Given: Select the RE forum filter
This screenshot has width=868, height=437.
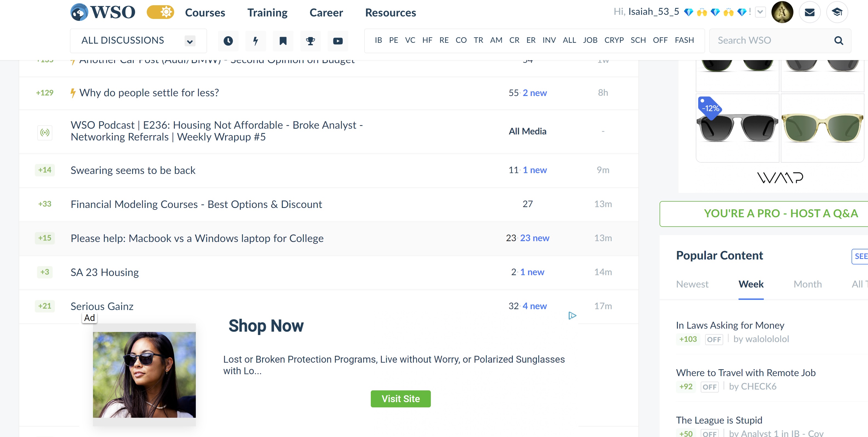Looking at the screenshot, I should coord(444,40).
